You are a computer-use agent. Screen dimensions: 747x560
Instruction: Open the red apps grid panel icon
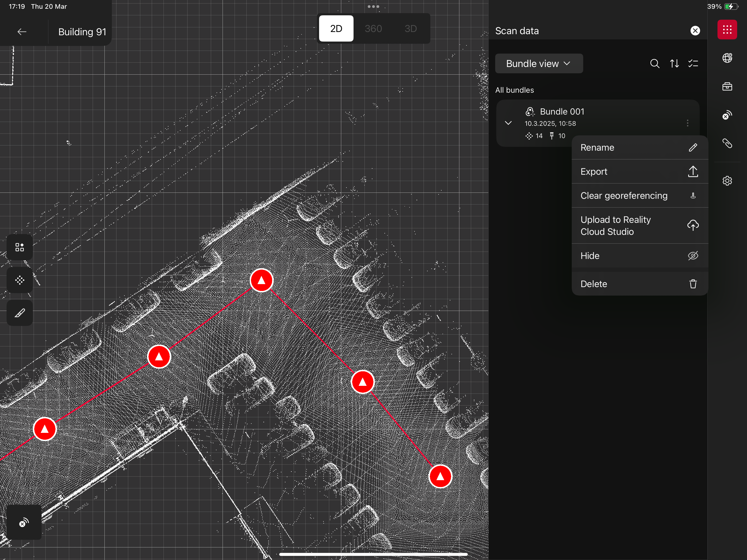727,30
